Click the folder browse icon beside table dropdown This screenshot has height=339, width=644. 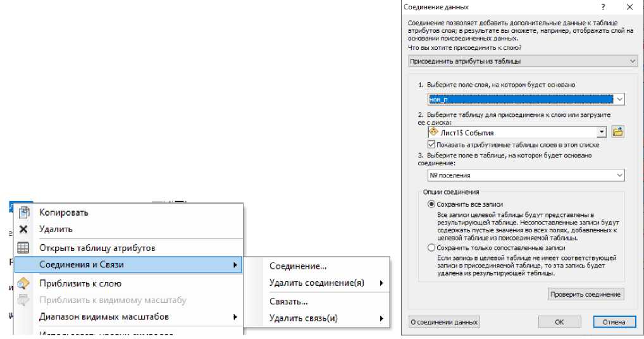[618, 132]
